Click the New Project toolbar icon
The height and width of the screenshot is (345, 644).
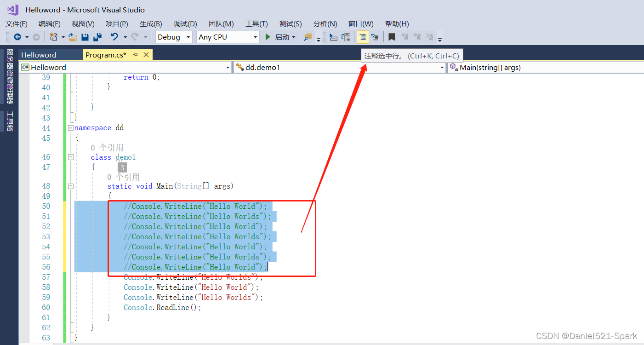53,37
